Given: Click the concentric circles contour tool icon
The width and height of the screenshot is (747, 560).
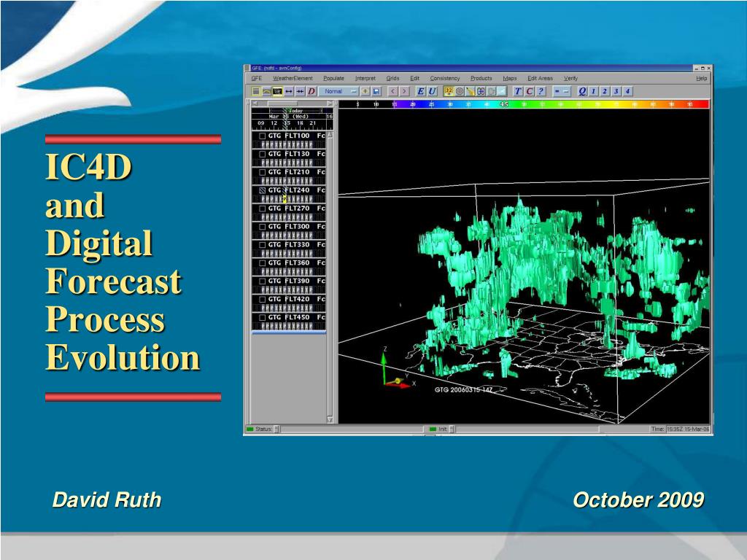Looking at the screenshot, I should pyautogui.click(x=460, y=91).
